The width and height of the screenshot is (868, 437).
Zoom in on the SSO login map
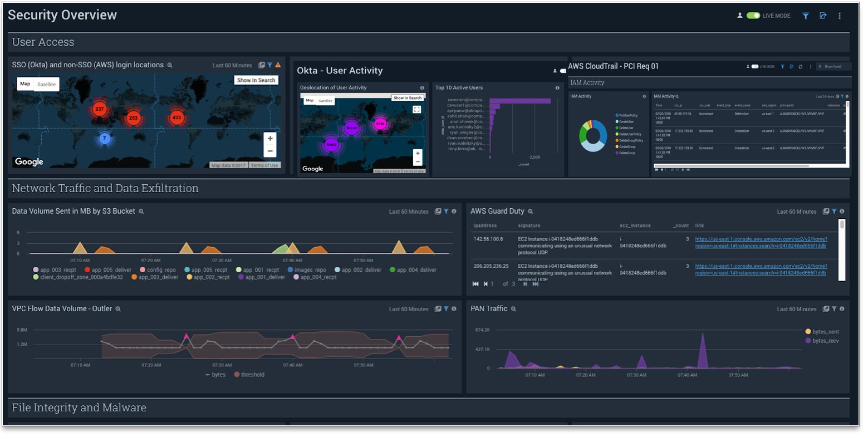coord(270,139)
